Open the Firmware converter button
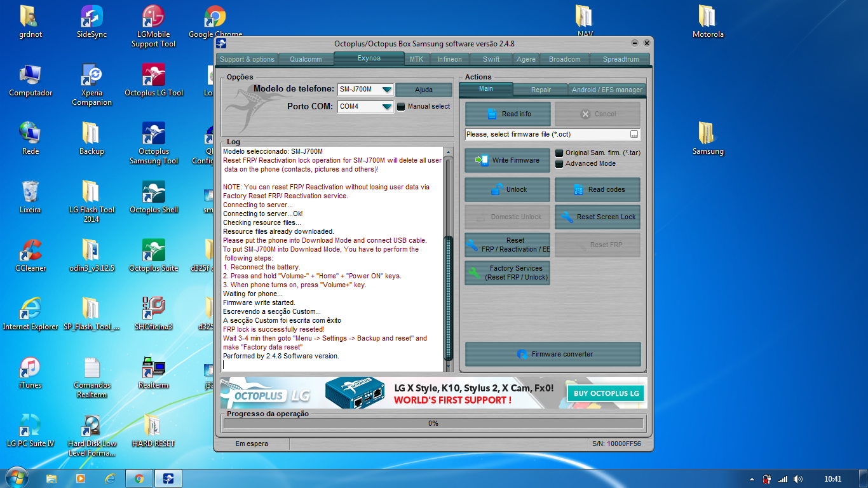The height and width of the screenshot is (488, 868). click(553, 355)
